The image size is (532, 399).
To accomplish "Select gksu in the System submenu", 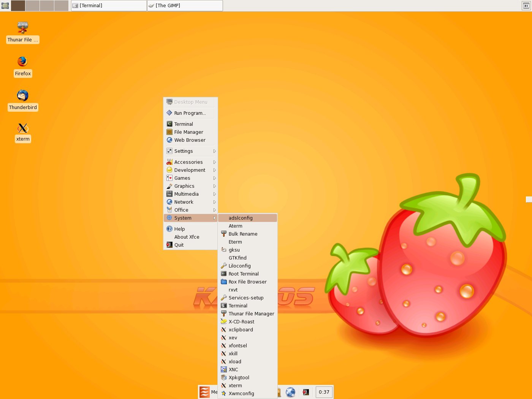I will coord(248,250).
